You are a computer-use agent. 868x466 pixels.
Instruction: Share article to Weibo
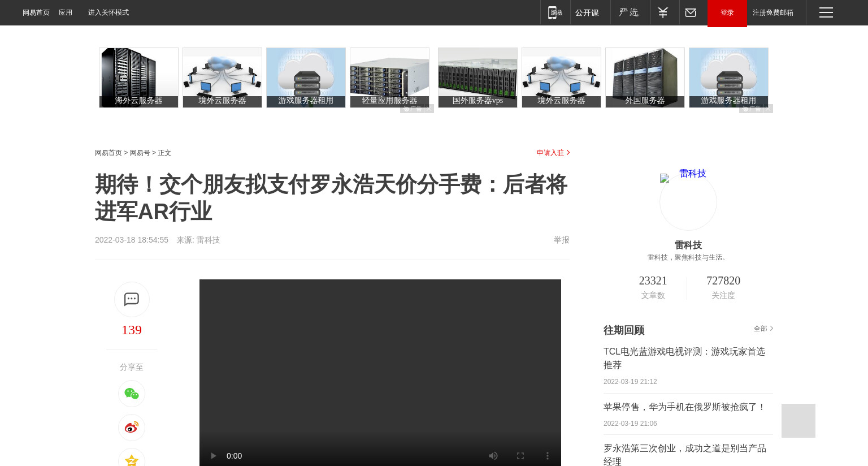(132, 428)
